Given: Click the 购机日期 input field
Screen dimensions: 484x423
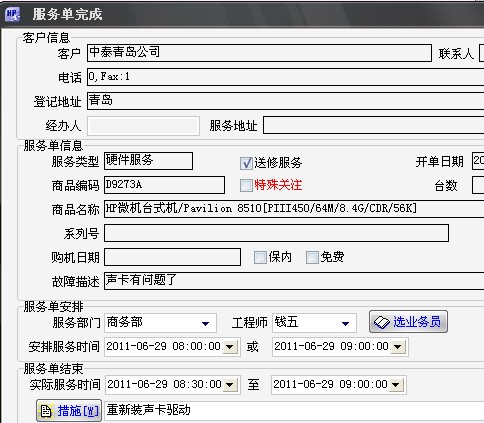Looking at the screenshot, I should point(172,257).
